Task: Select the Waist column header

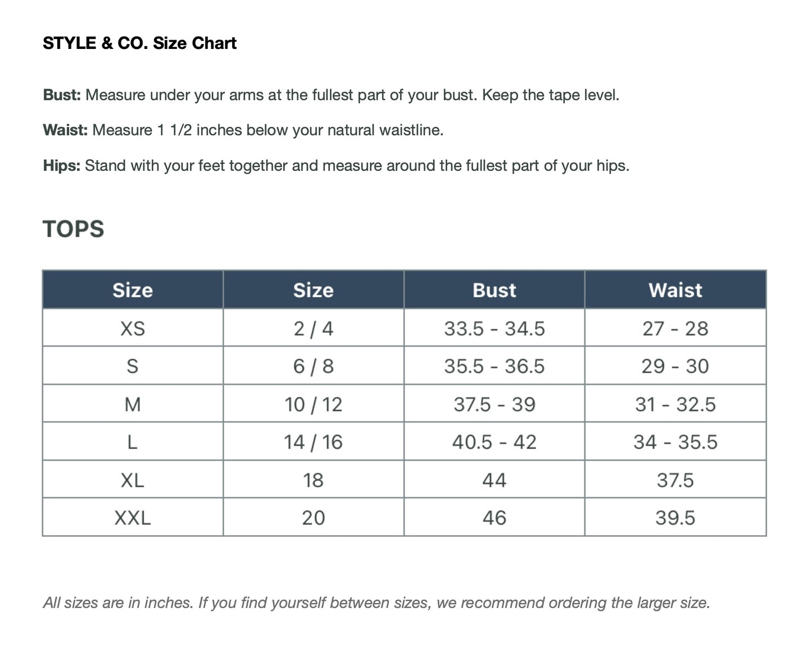Action: [675, 290]
